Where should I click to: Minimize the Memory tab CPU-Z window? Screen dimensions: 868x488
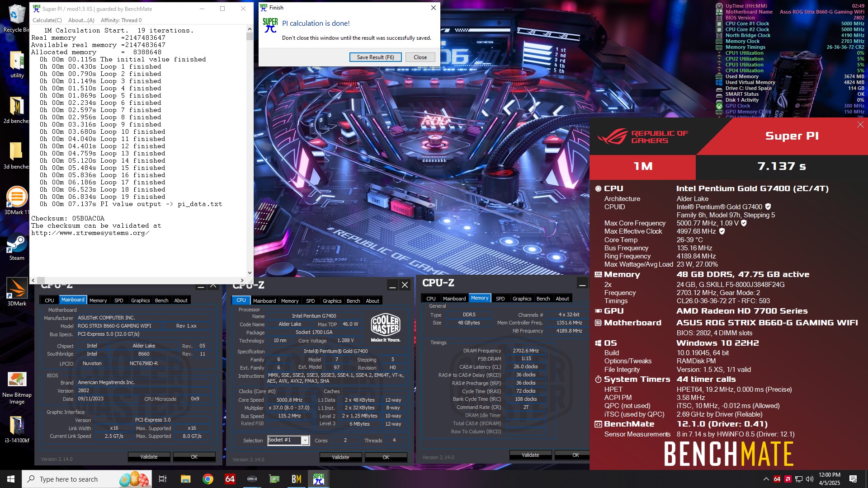582,284
